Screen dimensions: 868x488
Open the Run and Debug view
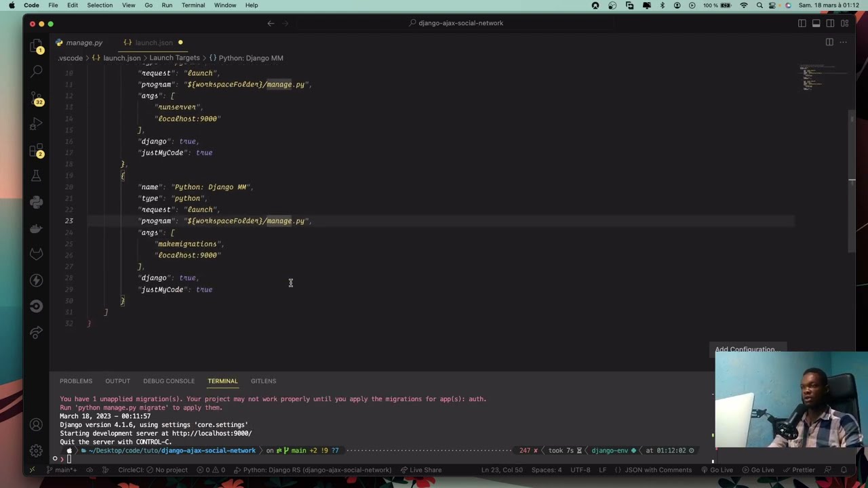point(37,124)
